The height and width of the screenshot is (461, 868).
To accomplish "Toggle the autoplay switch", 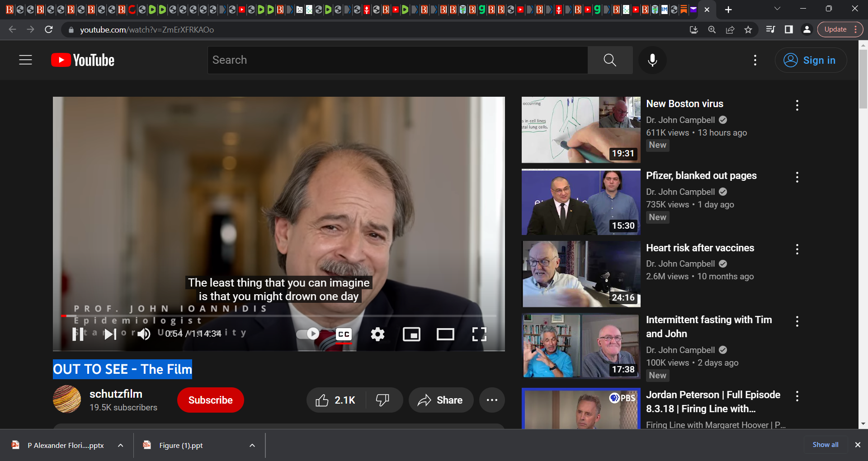I will point(308,334).
